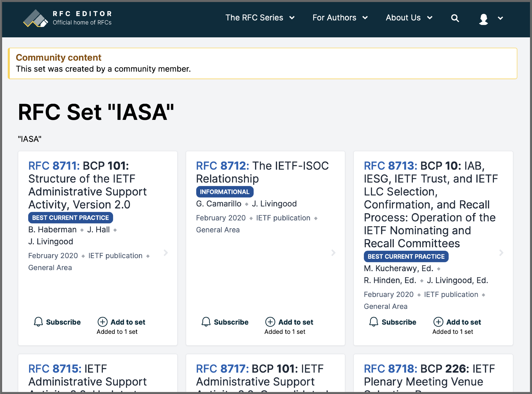
Task: Expand The RFC Series menu
Action: tap(260, 18)
